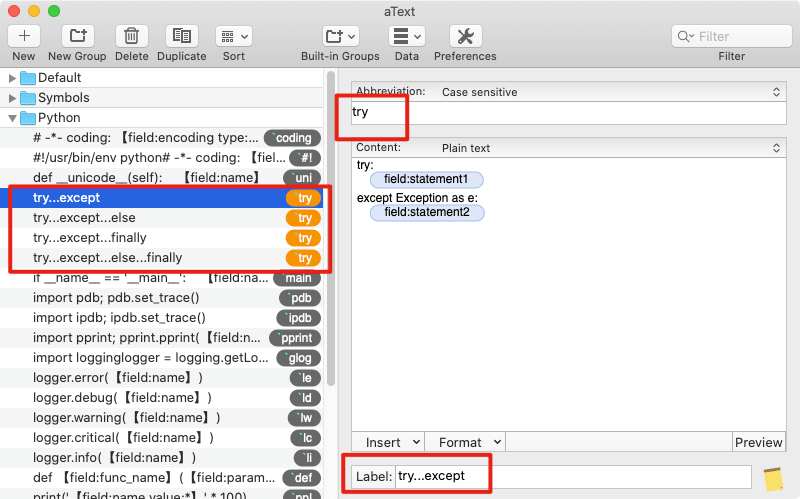Screen dimensions: 800x499
Task: Open the Insert menu below content
Action: 388,442
